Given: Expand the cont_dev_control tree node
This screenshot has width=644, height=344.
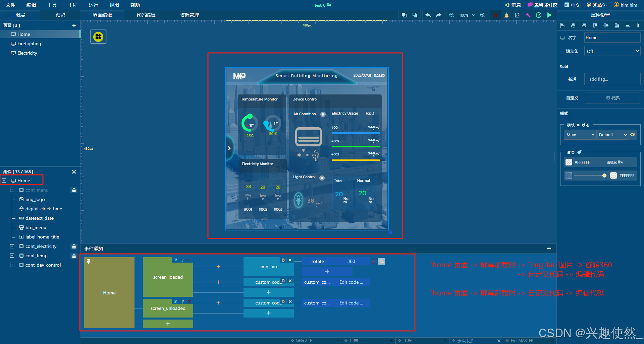Looking at the screenshot, I should point(12,265).
